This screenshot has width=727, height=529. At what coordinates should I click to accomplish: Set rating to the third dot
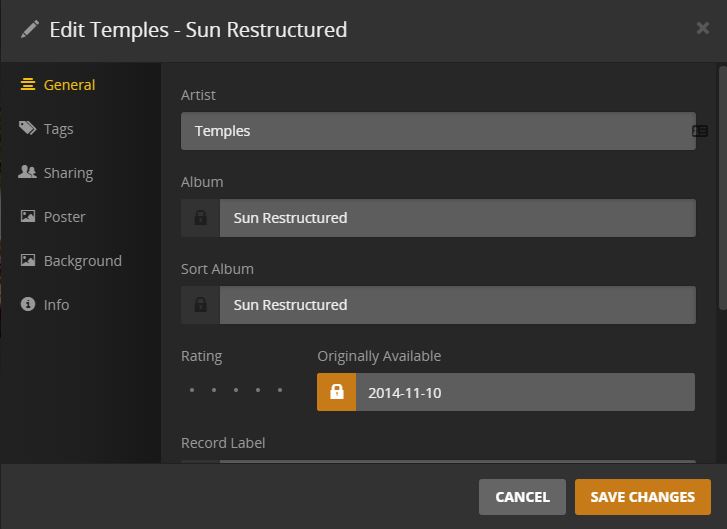click(235, 390)
